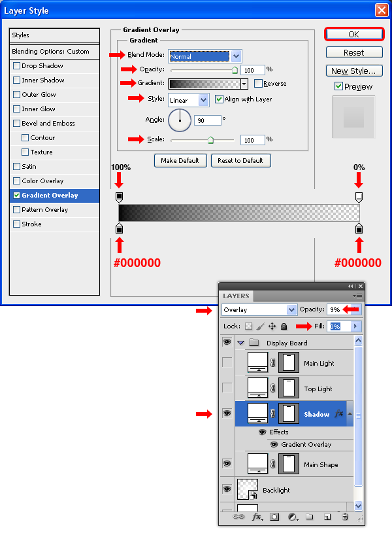Create a new group with the folder icon
Screen dimensions: 392x539
pos(310,517)
